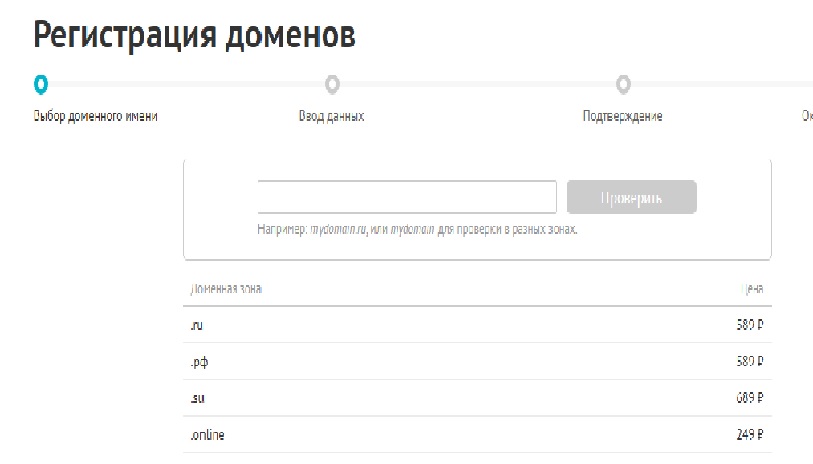The width and height of the screenshot is (813, 464).
Task: Select the Выбор доменного имени step label
Action: 96,116
